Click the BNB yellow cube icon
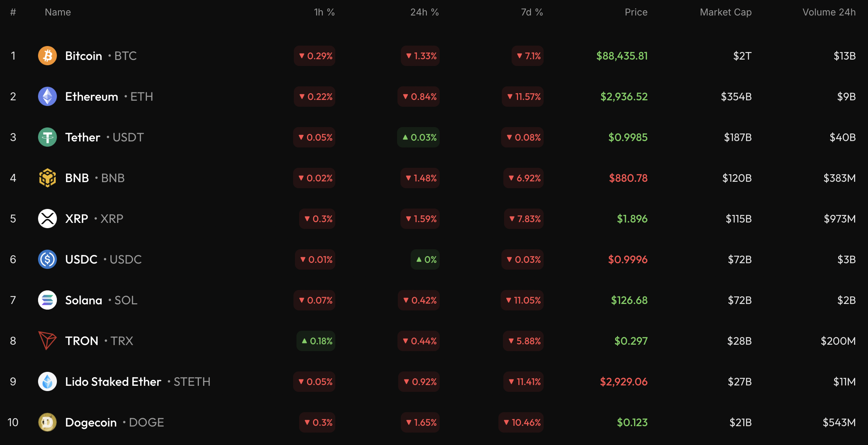Image resolution: width=868 pixels, height=445 pixels. [47, 178]
